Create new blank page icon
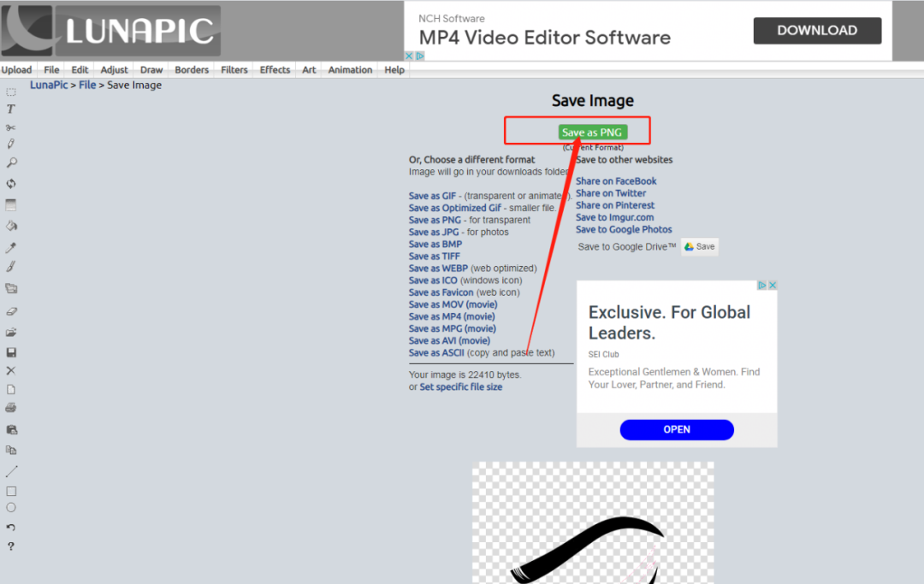Image resolution: width=924 pixels, height=584 pixels. (10, 390)
